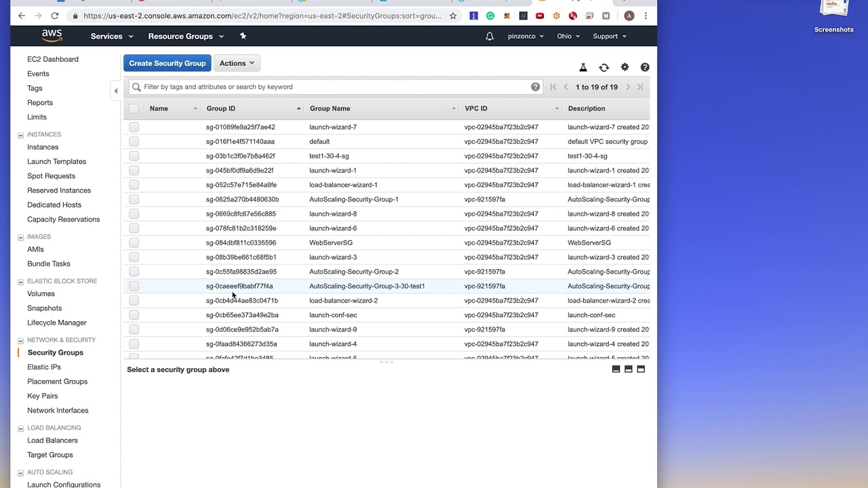
Task: Select the test1-30-4-sg row checkbox
Action: (134, 156)
